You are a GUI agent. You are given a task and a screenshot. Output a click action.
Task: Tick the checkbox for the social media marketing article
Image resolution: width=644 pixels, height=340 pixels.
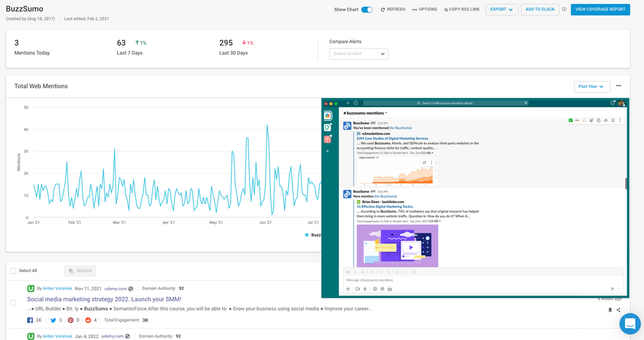[x=13, y=303]
